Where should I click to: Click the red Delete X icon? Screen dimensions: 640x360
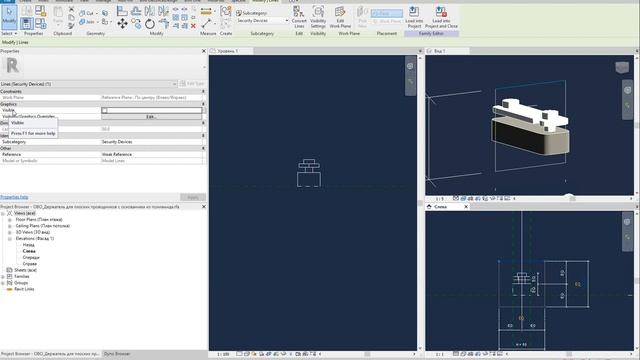click(x=193, y=26)
